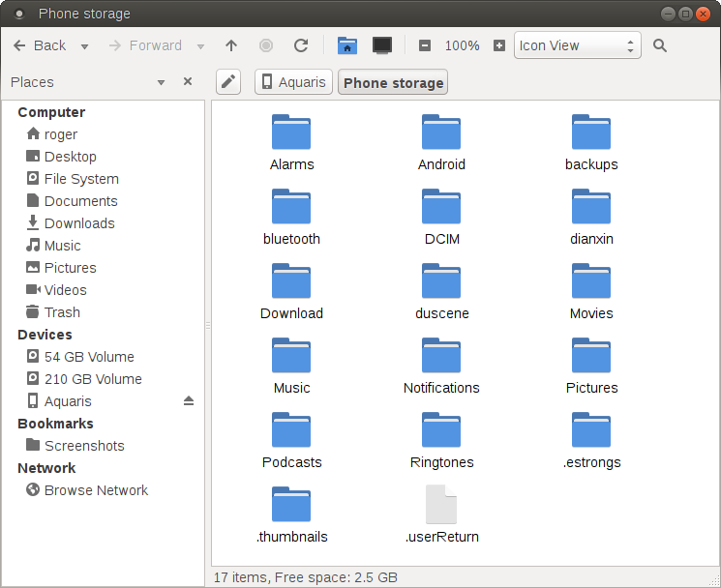Zoom in with the plus icon
The image size is (721, 588).
coord(499,45)
